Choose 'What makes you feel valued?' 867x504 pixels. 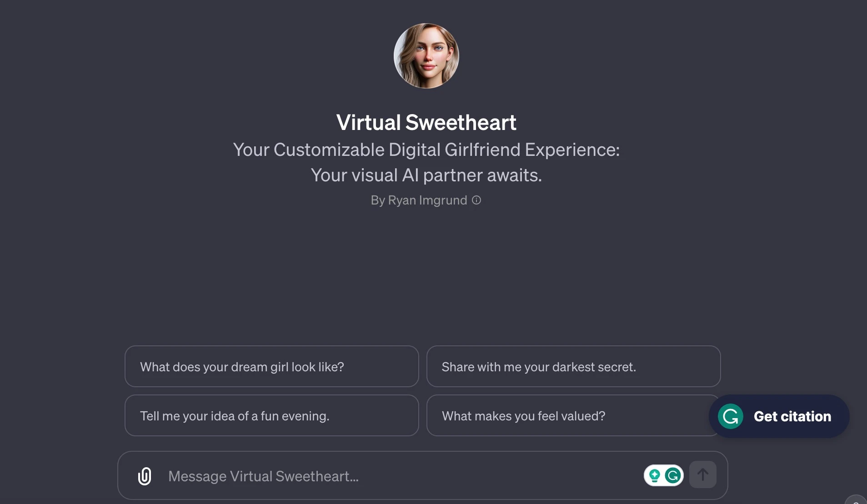[573, 415]
